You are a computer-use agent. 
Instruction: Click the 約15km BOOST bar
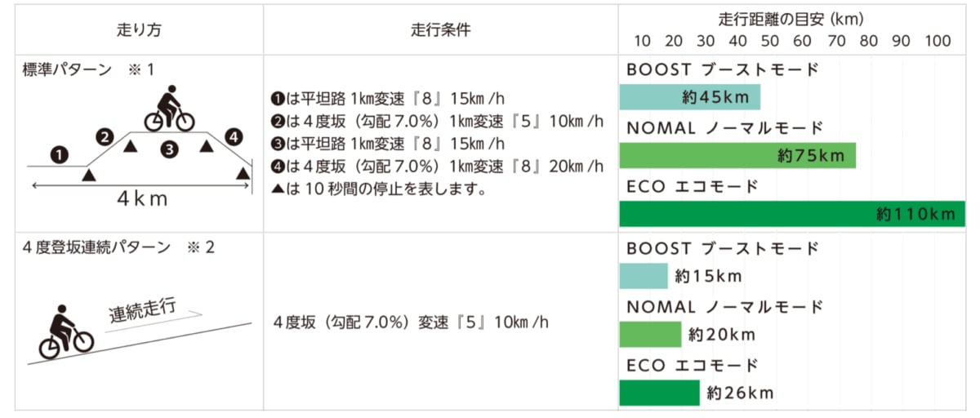pyautogui.click(x=644, y=276)
